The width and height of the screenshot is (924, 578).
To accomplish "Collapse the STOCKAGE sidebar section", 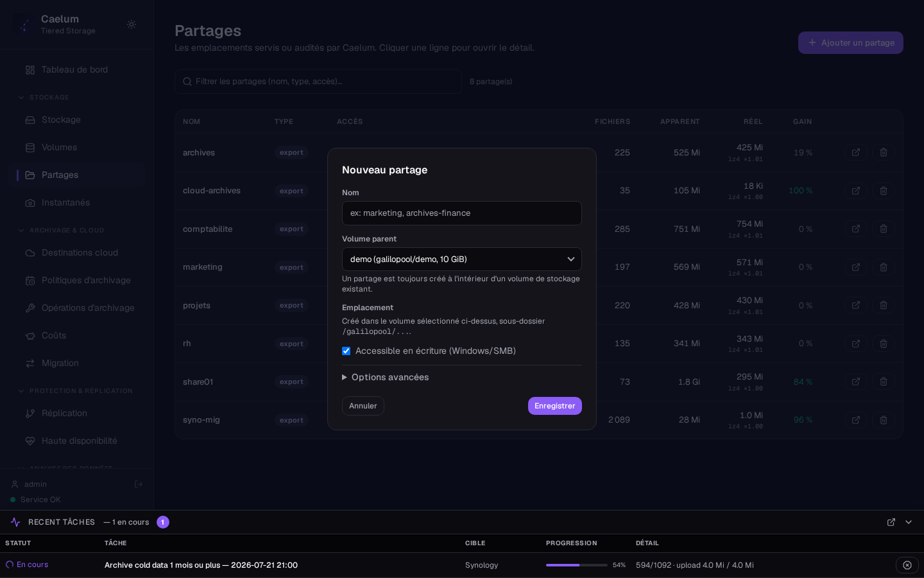I will click(x=43, y=97).
